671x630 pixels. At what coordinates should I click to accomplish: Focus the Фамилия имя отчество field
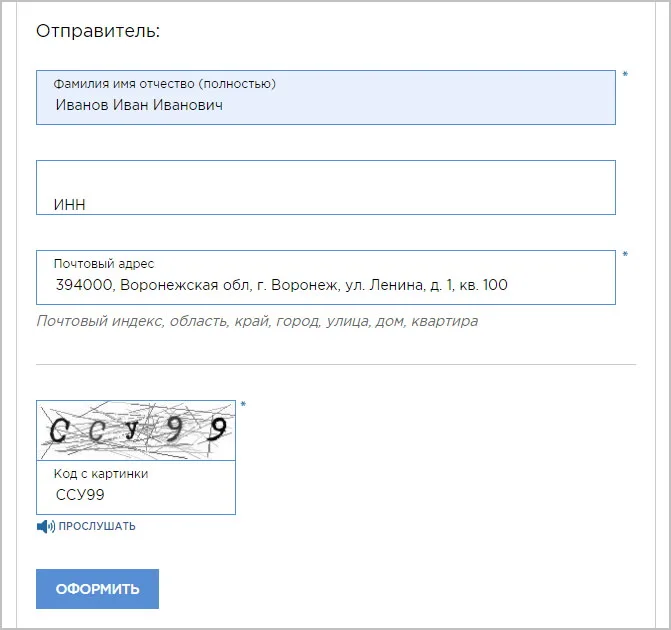(x=326, y=98)
